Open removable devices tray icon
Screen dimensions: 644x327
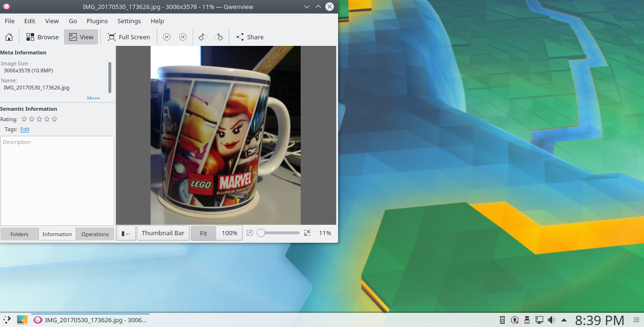pyautogui.click(x=527, y=320)
